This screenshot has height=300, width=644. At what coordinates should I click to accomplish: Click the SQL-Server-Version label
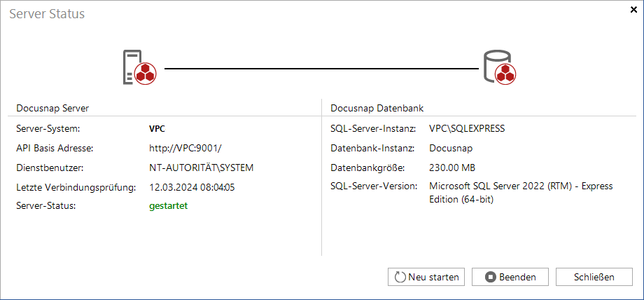coord(374,186)
